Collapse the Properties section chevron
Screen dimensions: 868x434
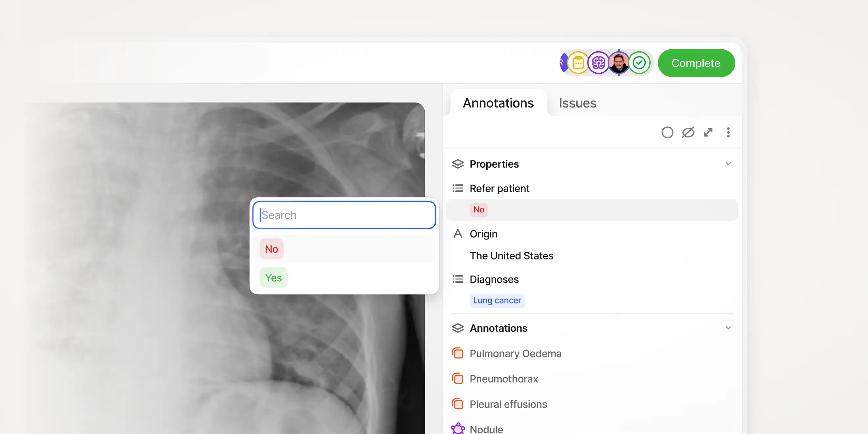728,164
